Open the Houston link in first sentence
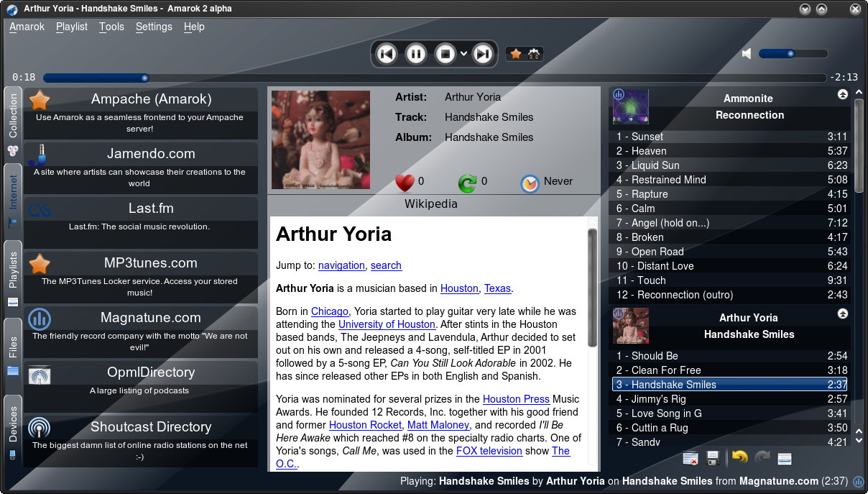 click(x=459, y=288)
